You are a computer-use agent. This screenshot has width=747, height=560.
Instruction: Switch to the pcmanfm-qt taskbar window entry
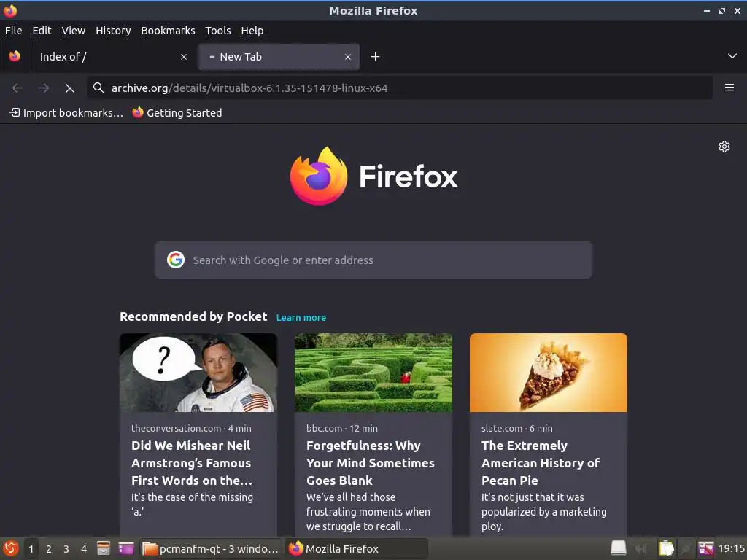coord(211,548)
